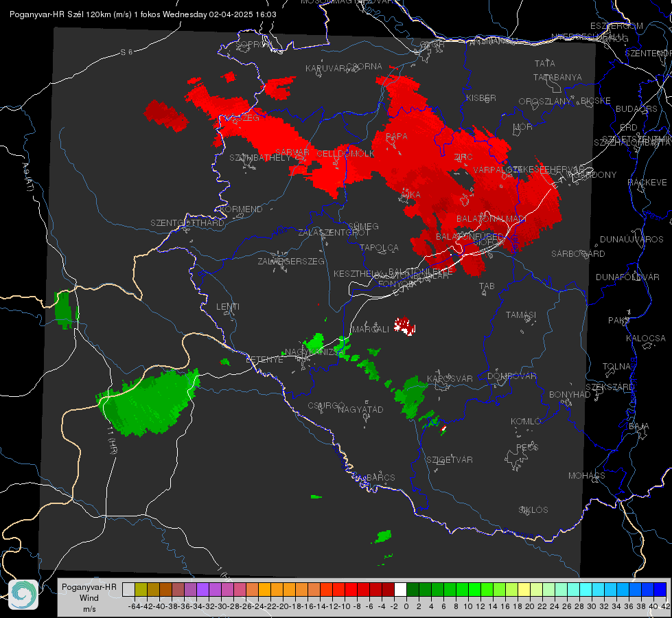
Task: Select the AJKA label
Action: (x=410, y=195)
